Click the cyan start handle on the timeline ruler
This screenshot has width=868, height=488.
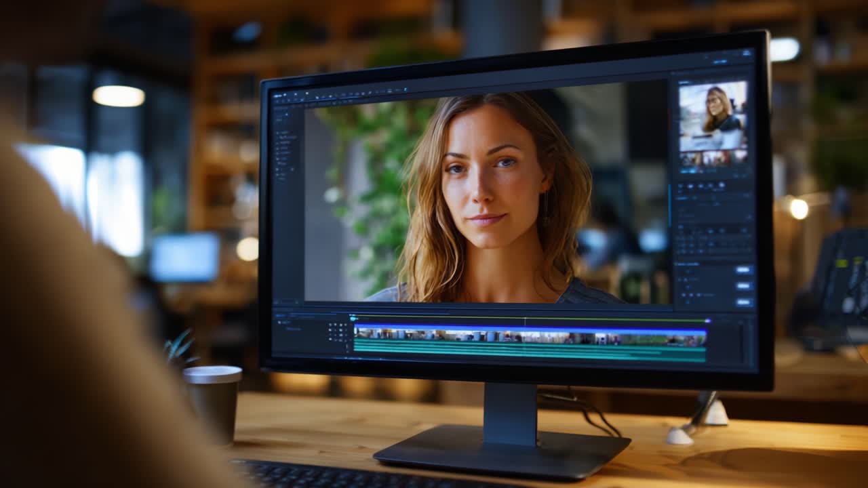click(353, 318)
